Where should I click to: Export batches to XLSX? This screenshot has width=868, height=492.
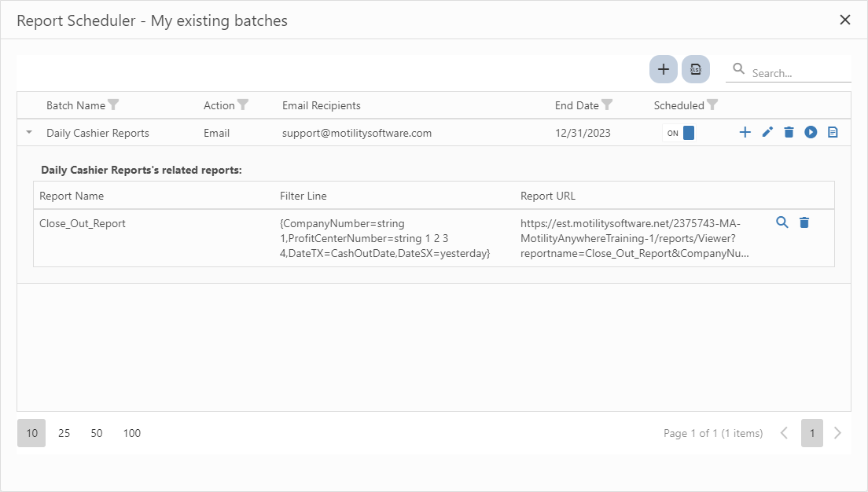coord(696,69)
